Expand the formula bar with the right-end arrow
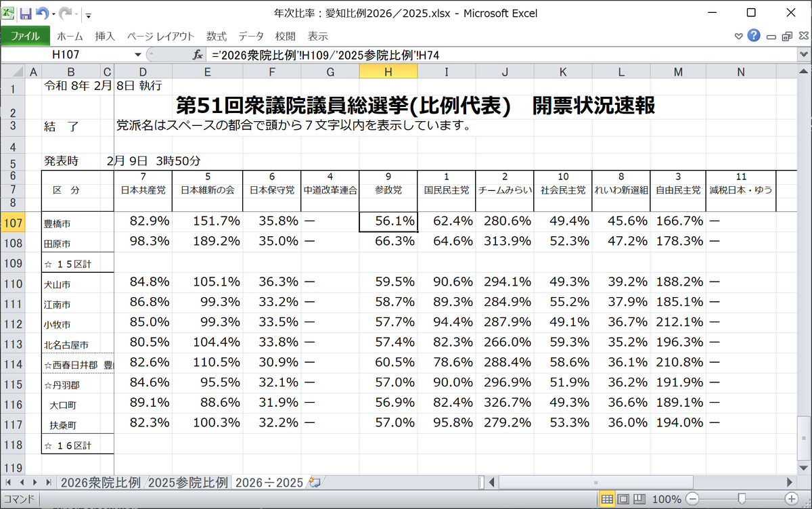The image size is (812, 509). [x=803, y=54]
